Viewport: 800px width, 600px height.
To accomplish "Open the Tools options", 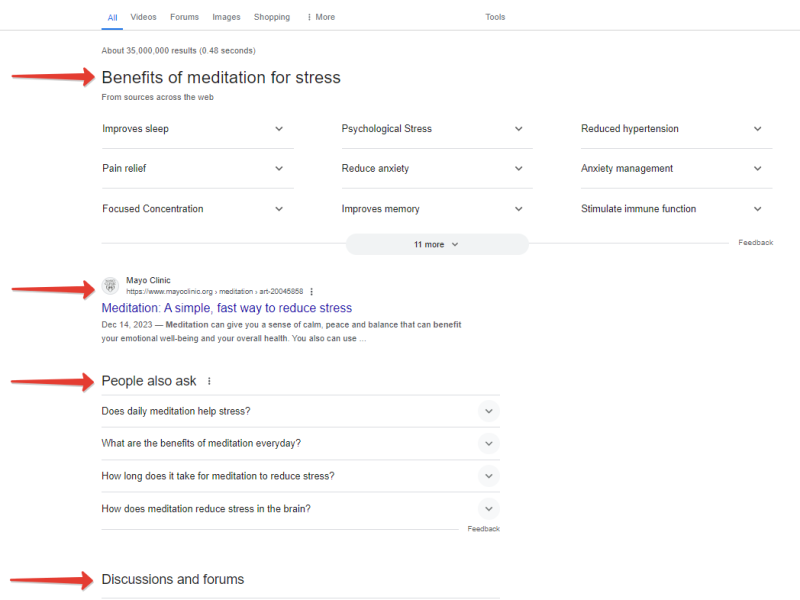I will click(495, 17).
